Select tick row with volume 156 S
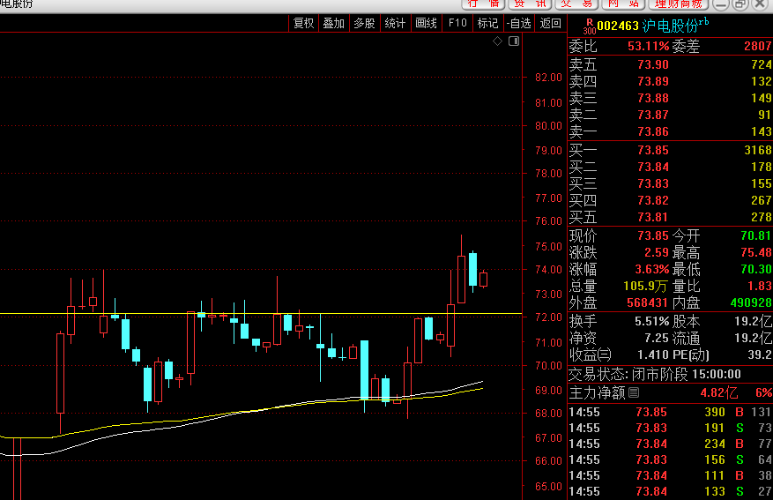Screen dimensions: 773x500 670,460
